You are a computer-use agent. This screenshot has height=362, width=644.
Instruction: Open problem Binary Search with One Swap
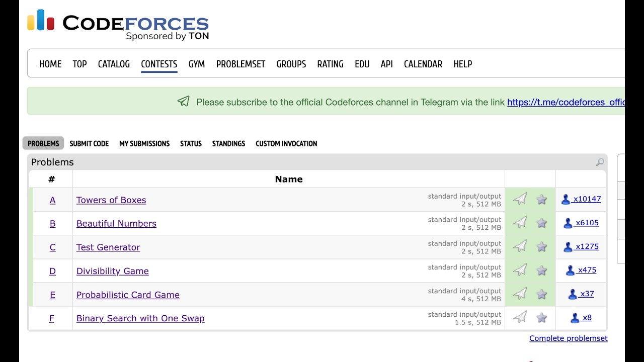click(x=140, y=318)
